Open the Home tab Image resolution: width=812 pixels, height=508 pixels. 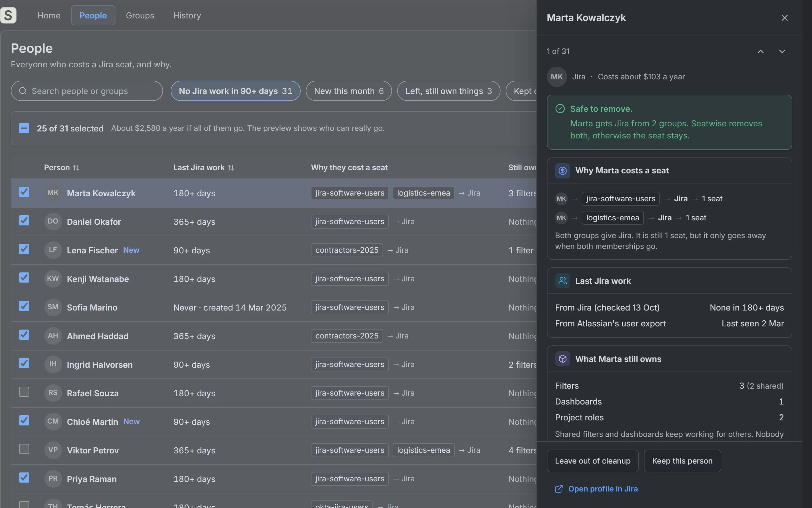point(49,16)
